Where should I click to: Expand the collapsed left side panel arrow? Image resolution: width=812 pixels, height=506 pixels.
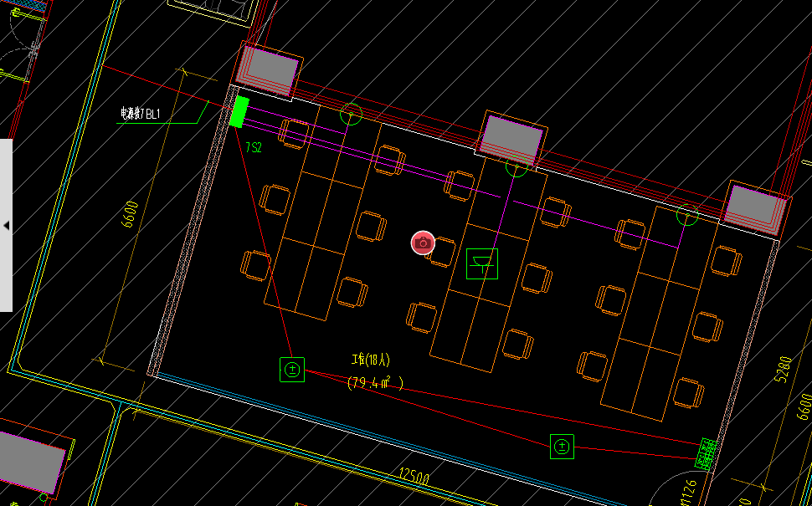pos(6,226)
